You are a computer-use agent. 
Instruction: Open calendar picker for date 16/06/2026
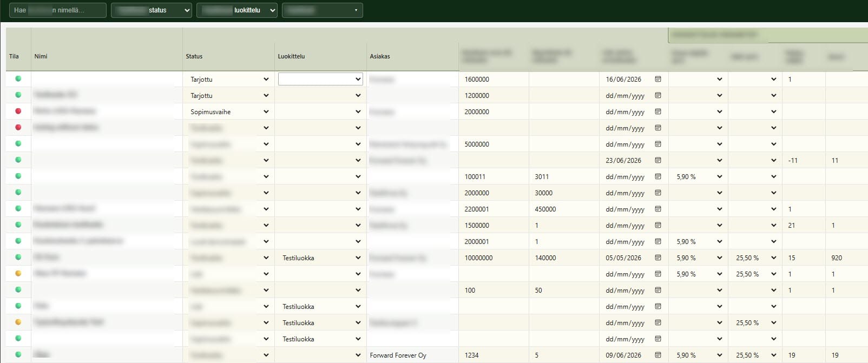[x=658, y=79]
